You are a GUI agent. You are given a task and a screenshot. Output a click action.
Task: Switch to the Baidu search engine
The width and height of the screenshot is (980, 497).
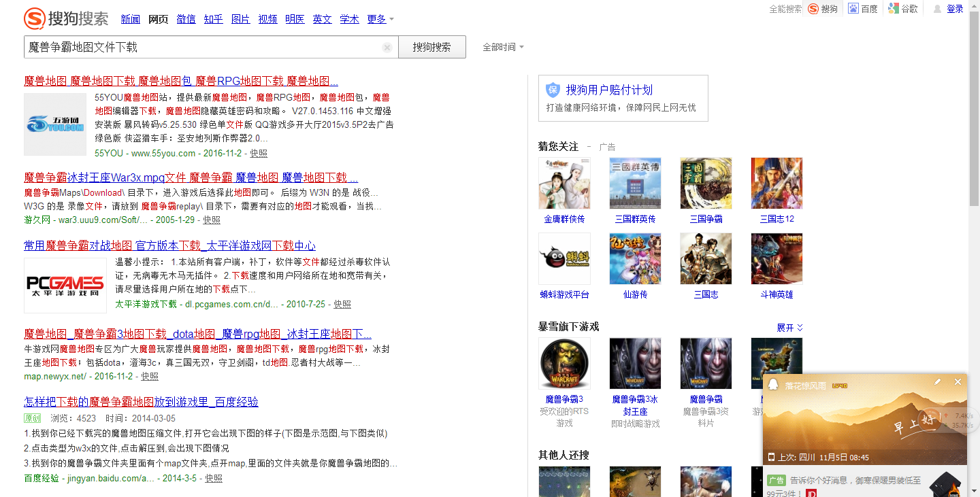[x=862, y=9]
